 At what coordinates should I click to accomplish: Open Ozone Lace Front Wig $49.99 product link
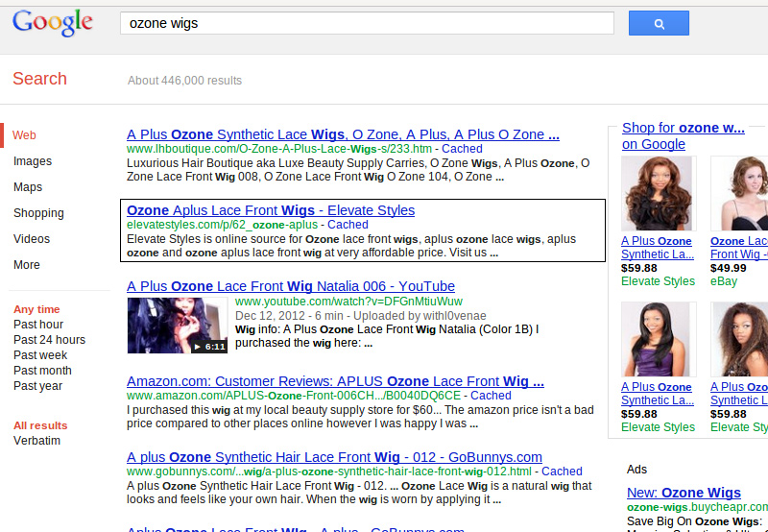click(x=739, y=248)
